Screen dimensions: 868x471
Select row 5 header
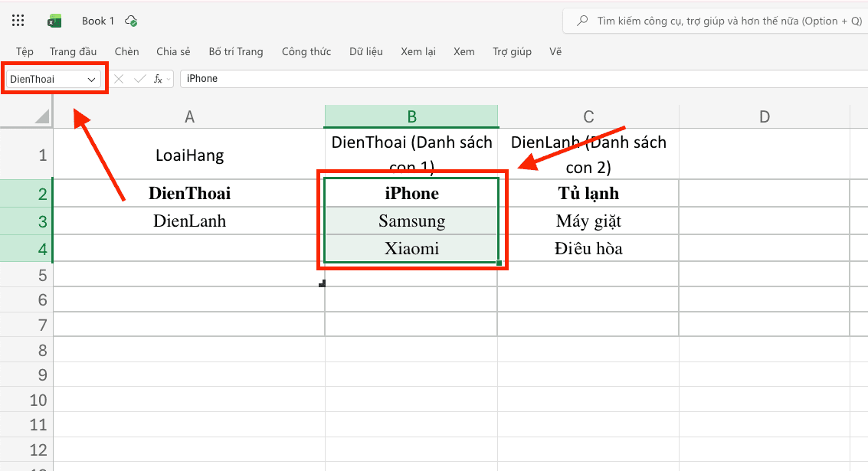pos(26,274)
